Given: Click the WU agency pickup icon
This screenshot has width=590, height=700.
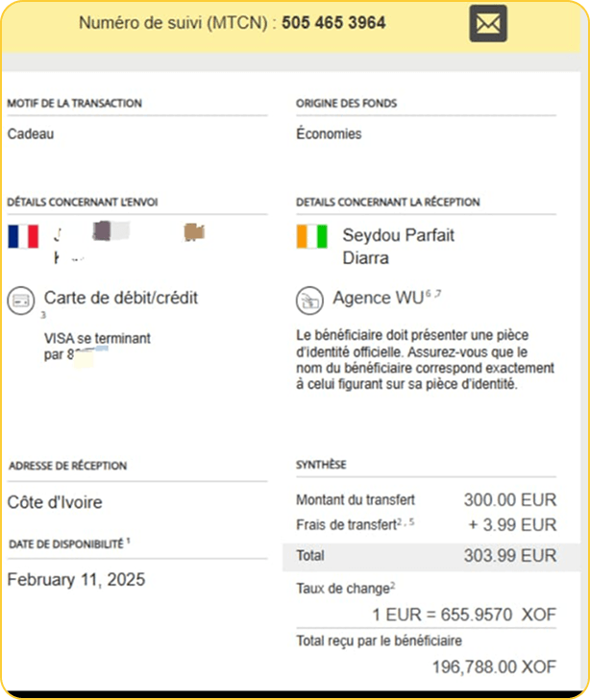Looking at the screenshot, I should (x=310, y=299).
